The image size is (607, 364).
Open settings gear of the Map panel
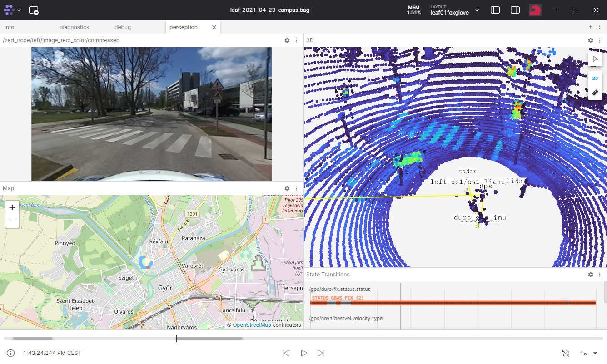(x=287, y=188)
